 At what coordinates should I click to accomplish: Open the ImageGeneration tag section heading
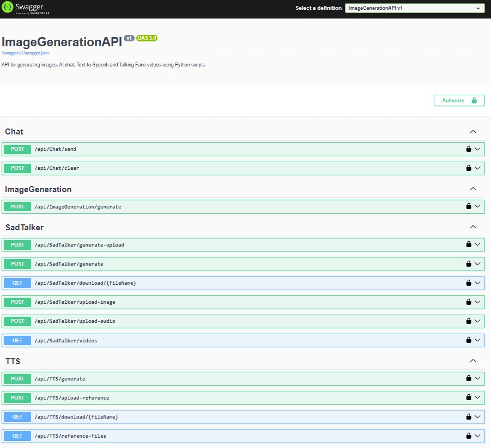[38, 189]
